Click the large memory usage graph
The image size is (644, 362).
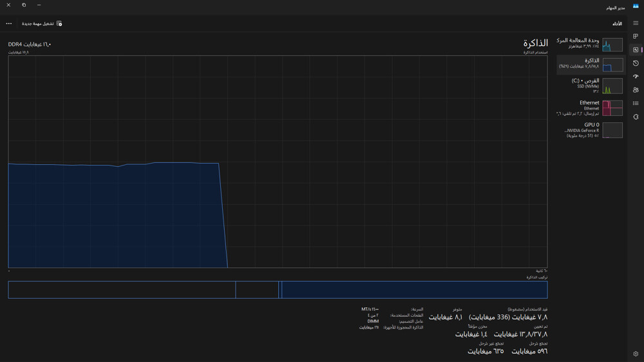tap(278, 162)
